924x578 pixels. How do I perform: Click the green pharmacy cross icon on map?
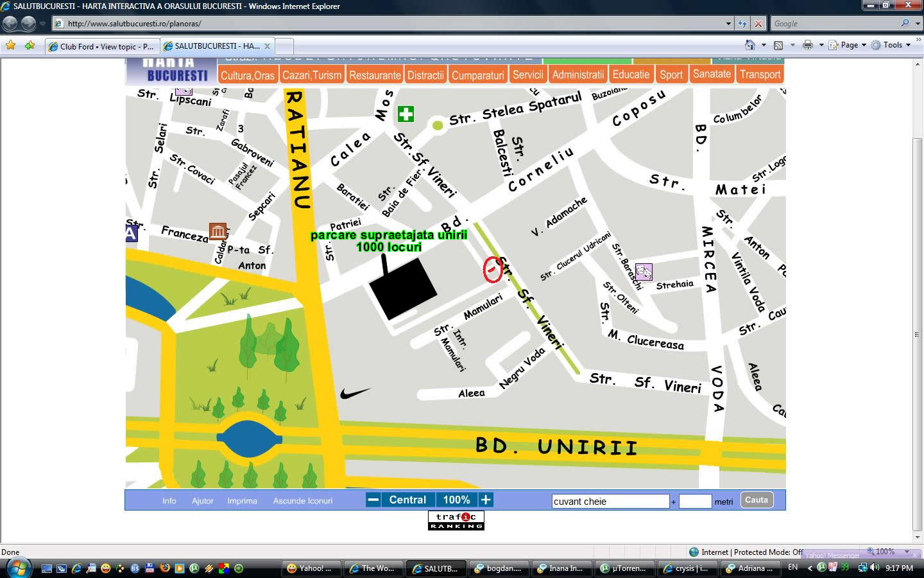click(406, 114)
